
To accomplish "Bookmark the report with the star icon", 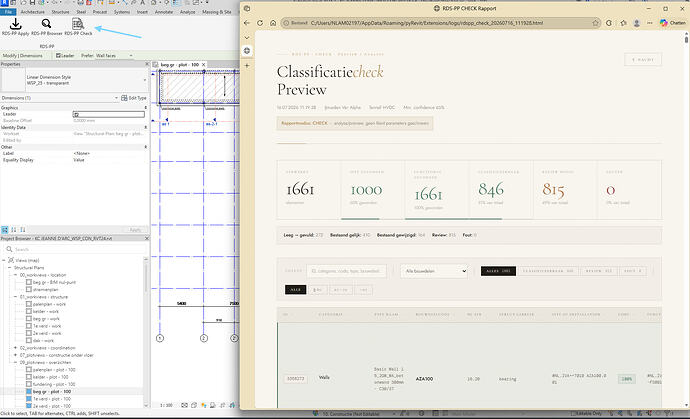I will pos(595,23).
